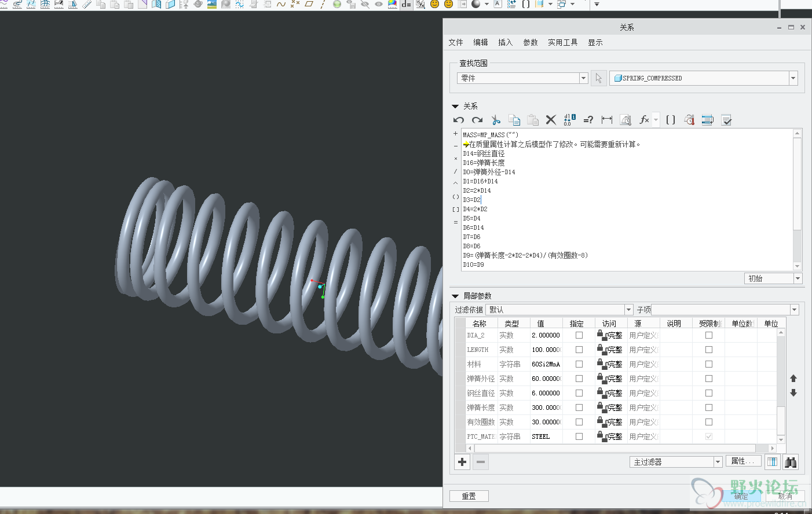Verify relations with the checkmark icon
The width and height of the screenshot is (812, 514).
pos(726,120)
